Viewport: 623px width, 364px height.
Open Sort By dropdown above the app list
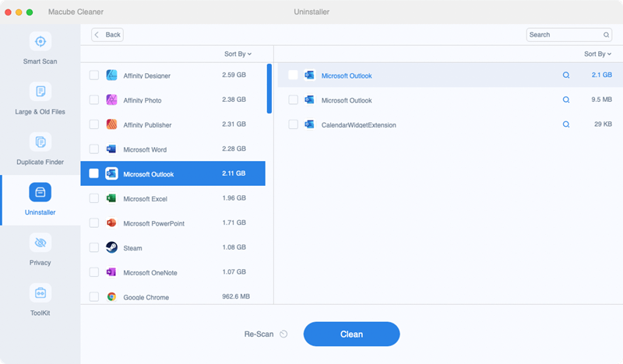click(238, 54)
